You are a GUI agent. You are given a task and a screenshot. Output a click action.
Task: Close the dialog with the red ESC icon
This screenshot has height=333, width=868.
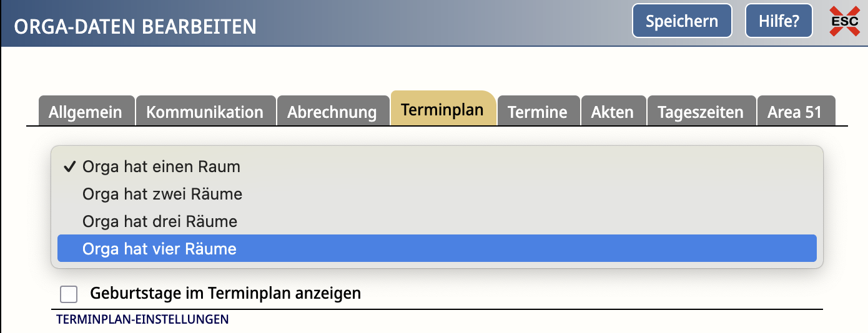tap(844, 21)
